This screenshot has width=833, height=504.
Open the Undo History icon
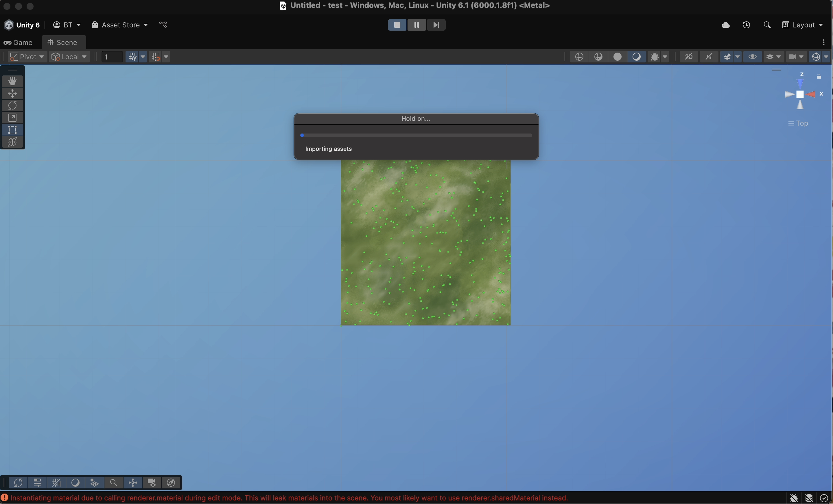[x=747, y=25]
